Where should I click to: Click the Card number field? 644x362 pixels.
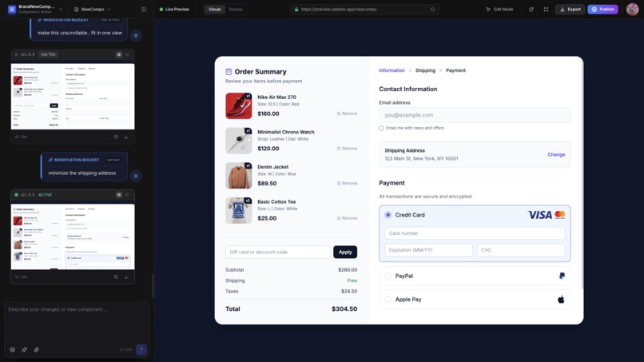click(475, 233)
